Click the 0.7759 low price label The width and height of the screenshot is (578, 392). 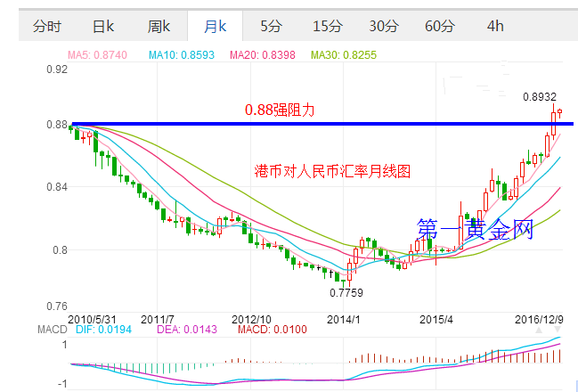point(346,292)
